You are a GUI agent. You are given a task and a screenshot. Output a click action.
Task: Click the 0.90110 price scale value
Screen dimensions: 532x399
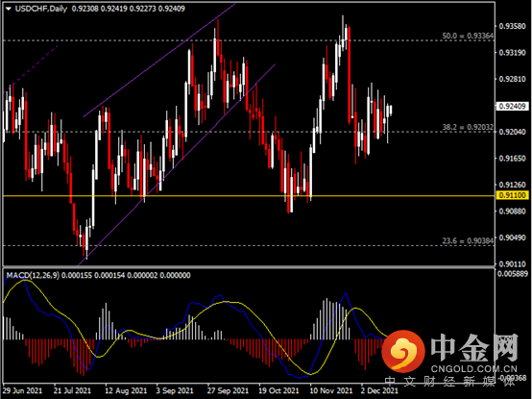tap(513, 263)
